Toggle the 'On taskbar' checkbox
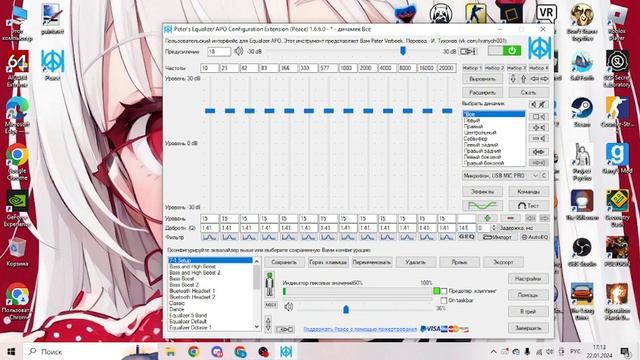The width and height of the screenshot is (640, 360). point(444,300)
